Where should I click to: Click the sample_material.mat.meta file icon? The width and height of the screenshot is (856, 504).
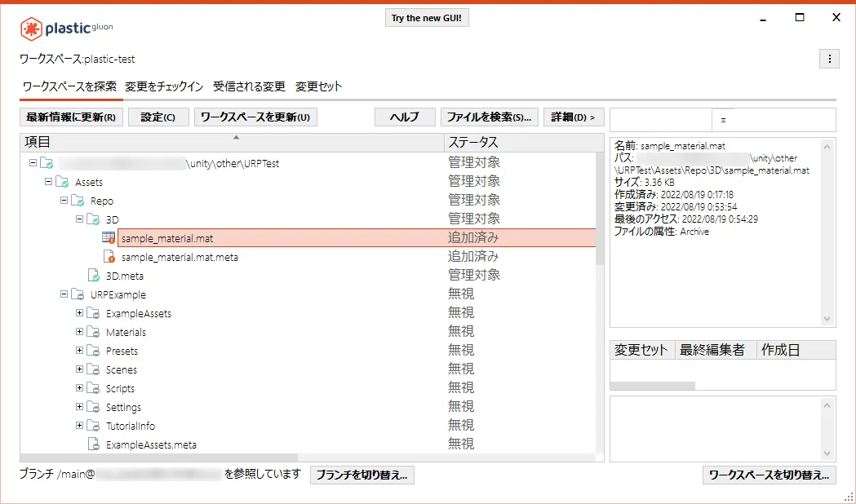(x=109, y=256)
